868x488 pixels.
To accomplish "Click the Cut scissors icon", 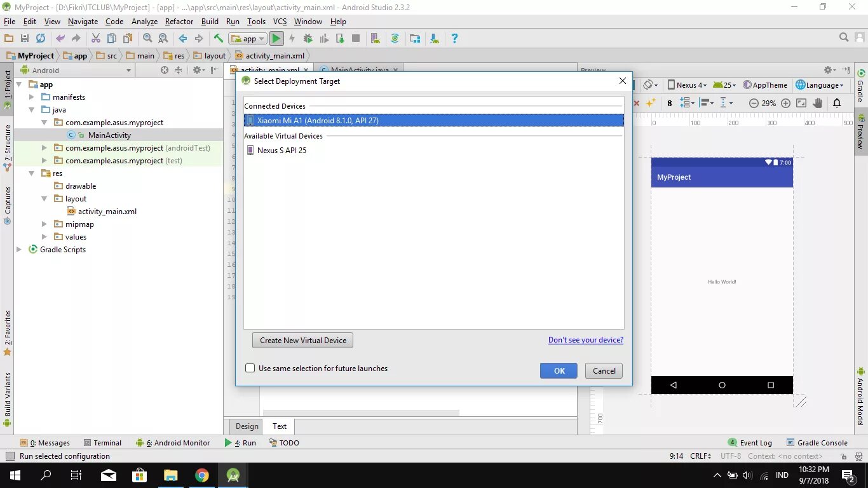I will (96, 39).
